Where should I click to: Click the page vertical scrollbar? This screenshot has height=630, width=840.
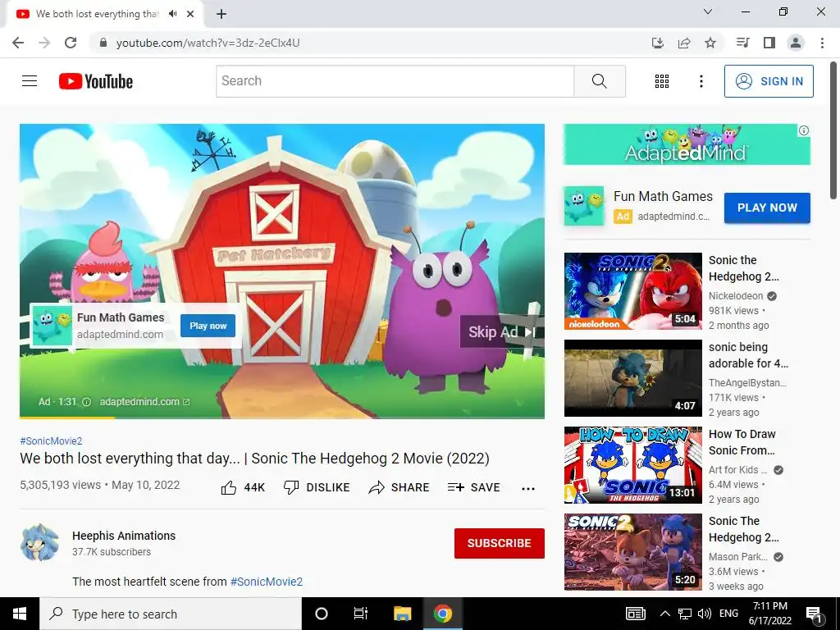pos(834,131)
